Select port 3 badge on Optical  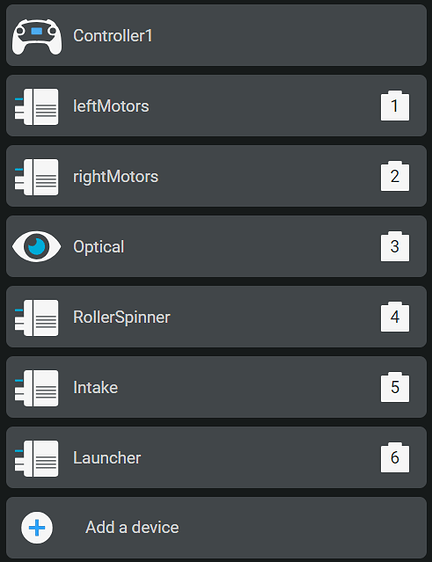[395, 246]
